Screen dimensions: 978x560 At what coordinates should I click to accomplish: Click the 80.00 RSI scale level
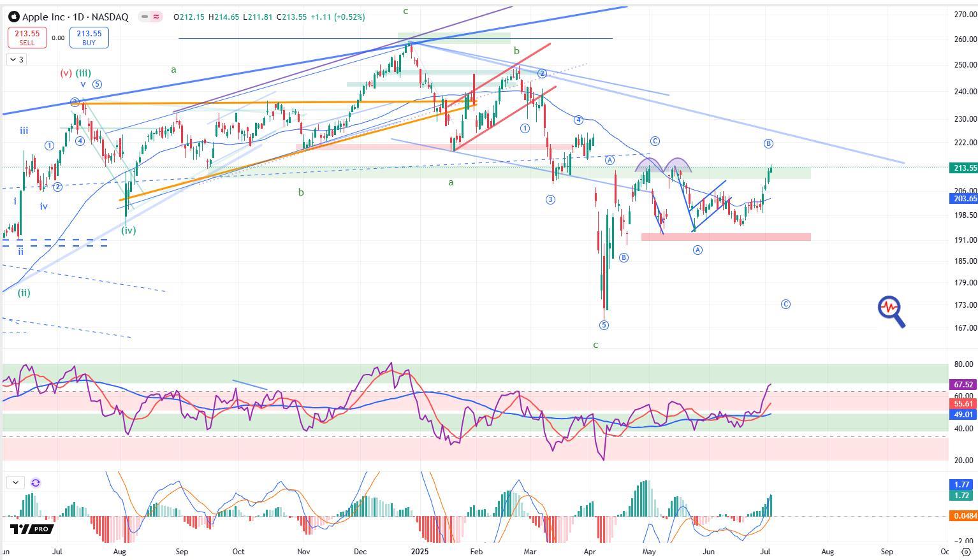pyautogui.click(x=964, y=364)
